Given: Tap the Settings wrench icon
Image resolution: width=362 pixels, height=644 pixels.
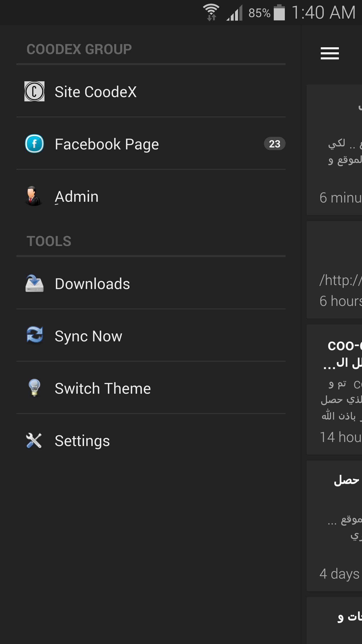Looking at the screenshot, I should [34, 440].
